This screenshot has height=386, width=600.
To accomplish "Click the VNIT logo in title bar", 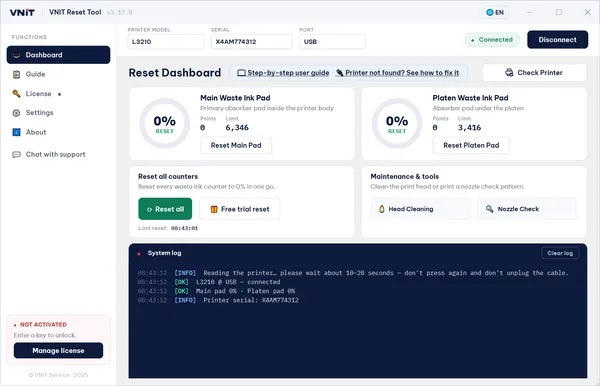I will click(22, 12).
